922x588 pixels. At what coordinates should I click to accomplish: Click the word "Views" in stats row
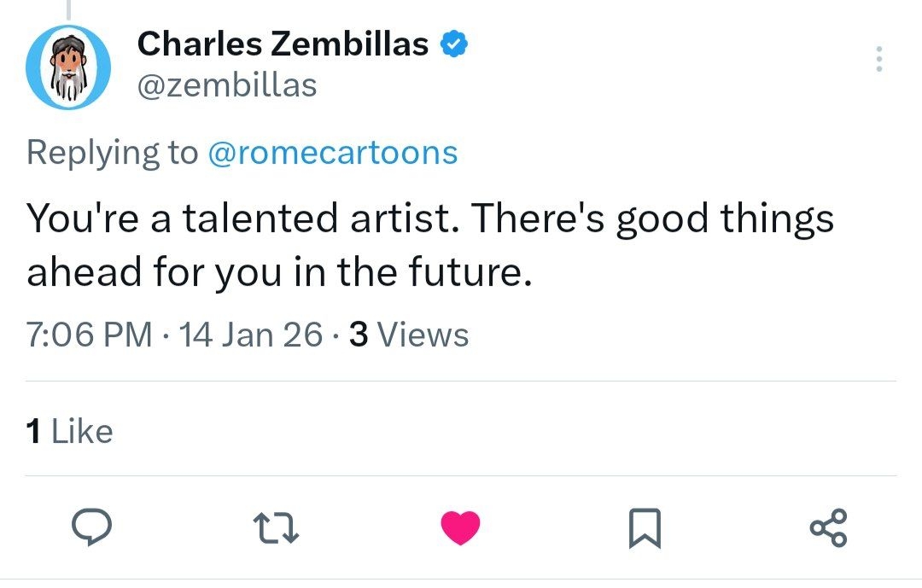423,335
